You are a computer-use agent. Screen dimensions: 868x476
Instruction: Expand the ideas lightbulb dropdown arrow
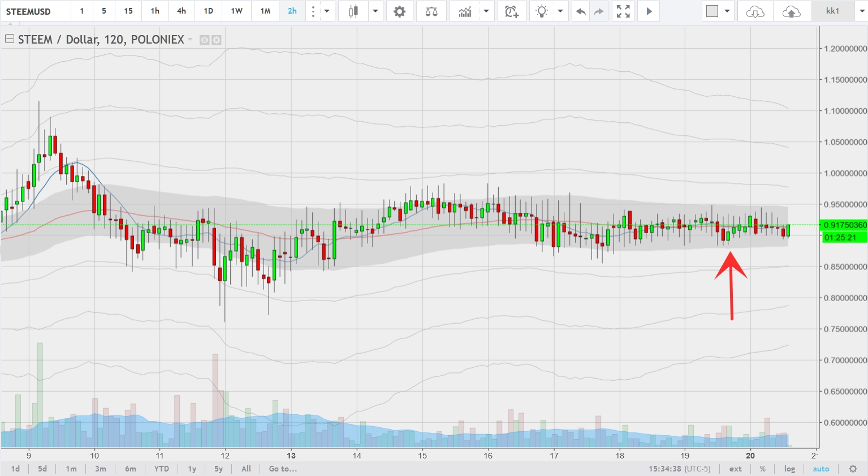[x=560, y=11]
